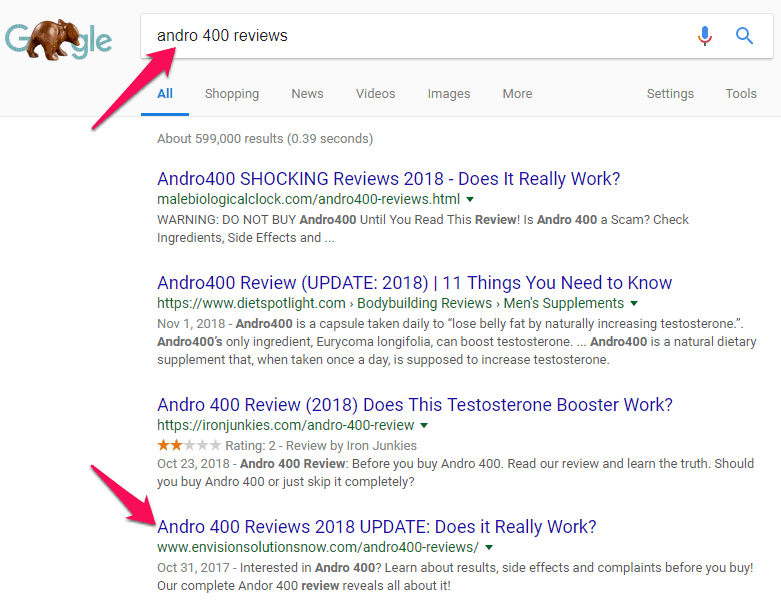Expand dropdown arrow beside dietspotlight.com URL

pos(634,304)
